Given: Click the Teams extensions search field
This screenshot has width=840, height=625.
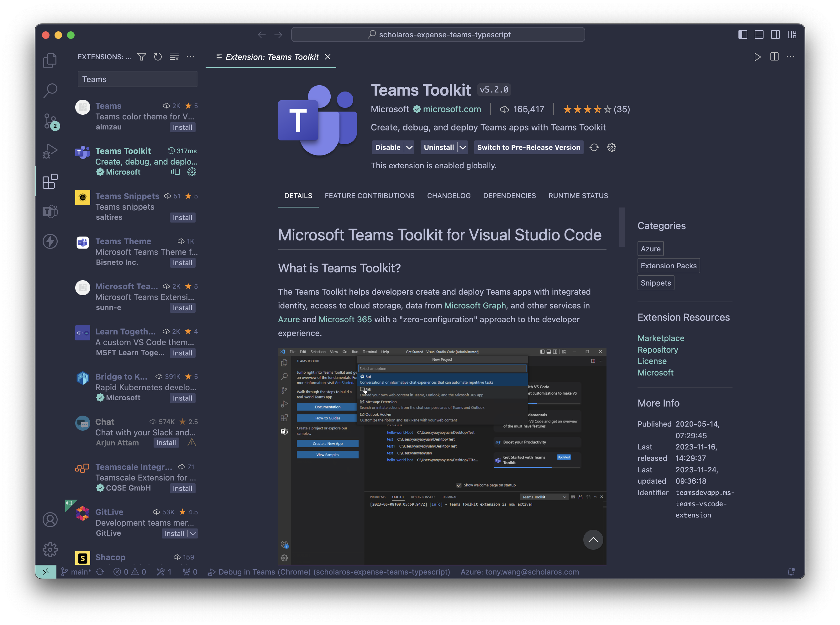Looking at the screenshot, I should click(x=138, y=79).
